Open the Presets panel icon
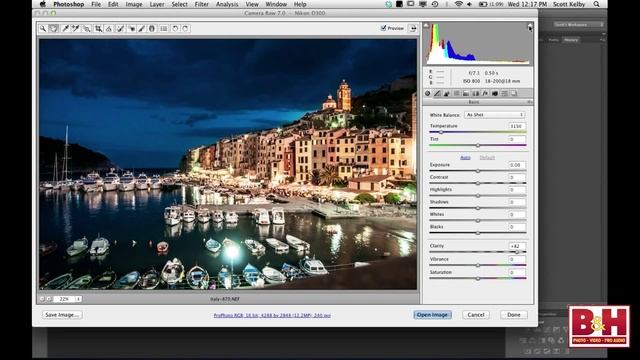Viewport: 640px width, 360px height. pyautogui.click(x=504, y=93)
